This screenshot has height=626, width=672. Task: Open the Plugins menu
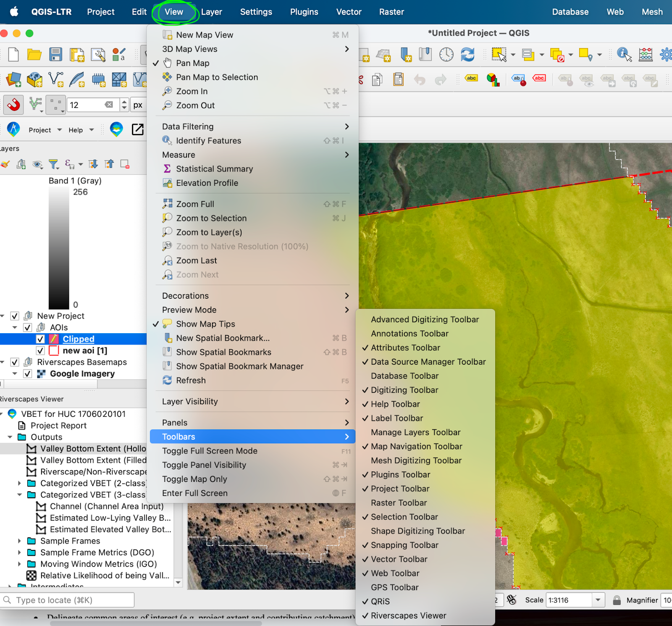[304, 12]
